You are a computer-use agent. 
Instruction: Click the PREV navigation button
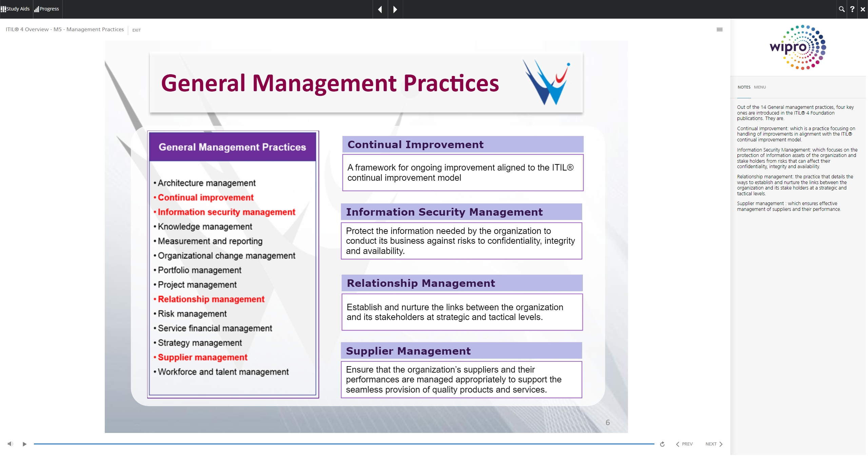tap(684, 444)
